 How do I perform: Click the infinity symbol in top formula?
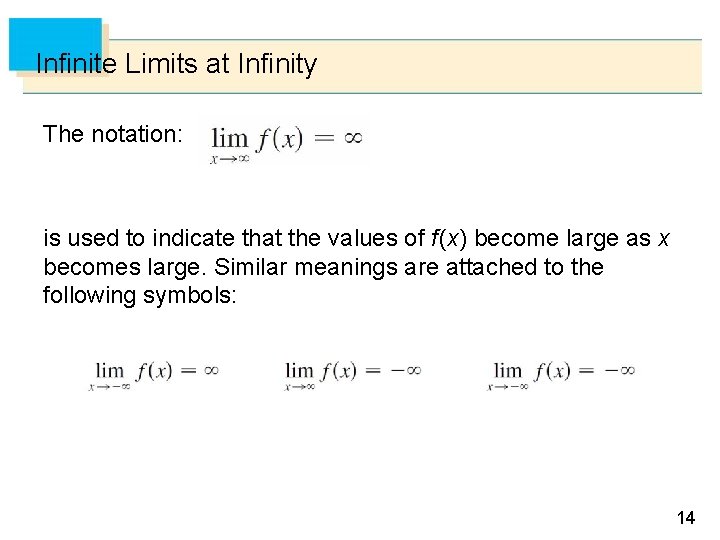tap(352, 139)
